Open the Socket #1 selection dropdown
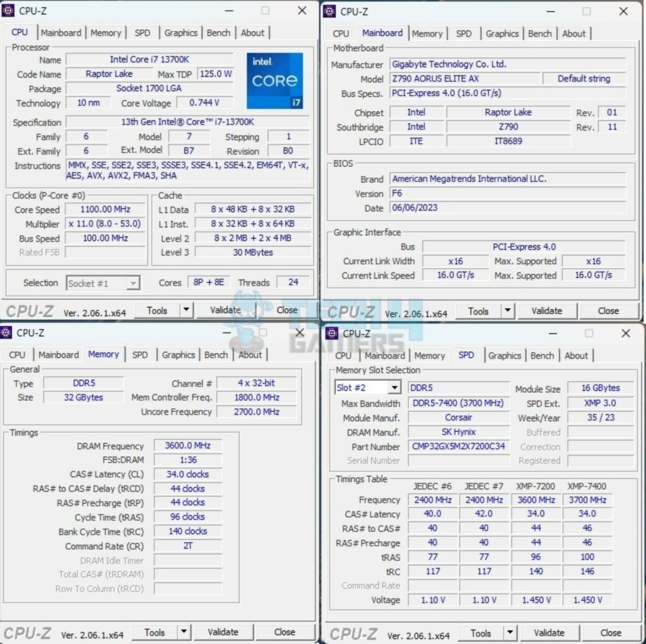Image resolution: width=646 pixels, height=644 pixels. click(103, 283)
